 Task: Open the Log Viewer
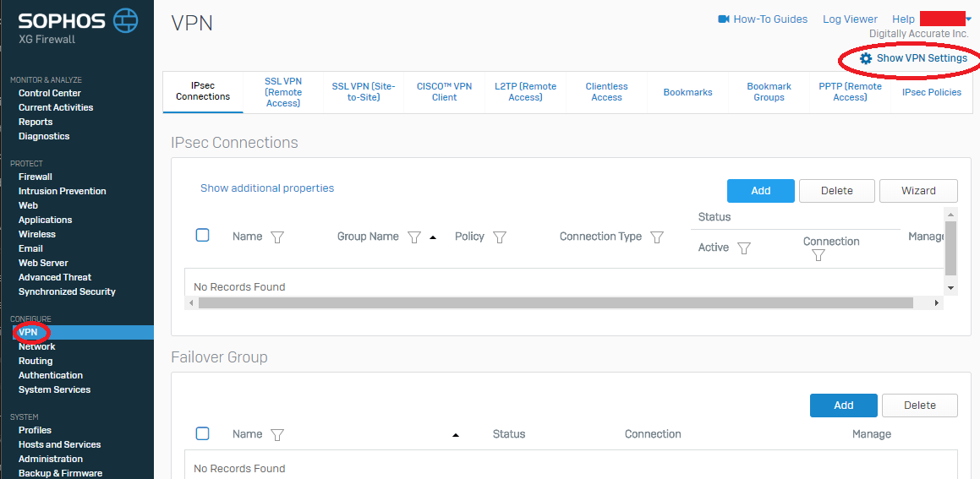pos(850,19)
